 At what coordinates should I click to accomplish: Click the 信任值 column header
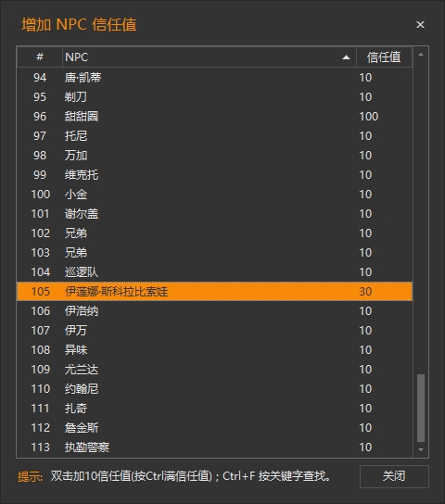[x=384, y=57]
